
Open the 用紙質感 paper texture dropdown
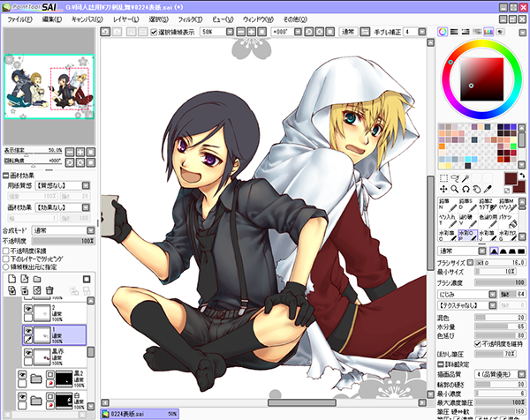pos(86,185)
